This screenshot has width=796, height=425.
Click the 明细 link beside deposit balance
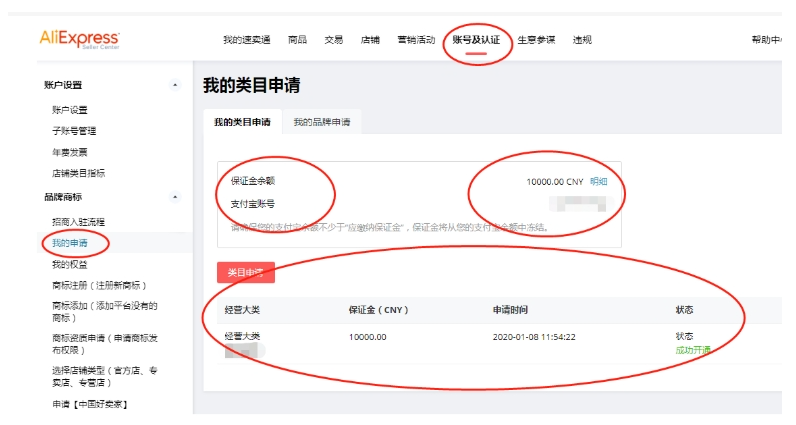coord(598,182)
